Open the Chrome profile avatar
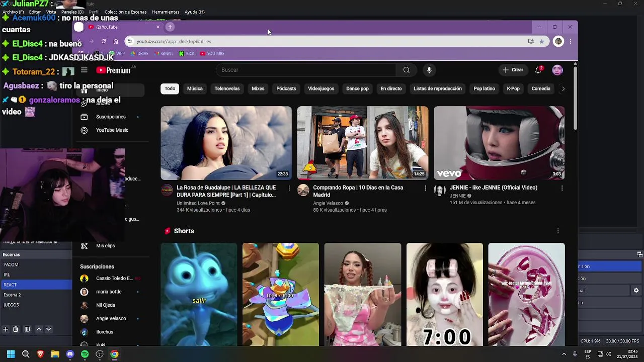This screenshot has width=644, height=362. (558, 41)
